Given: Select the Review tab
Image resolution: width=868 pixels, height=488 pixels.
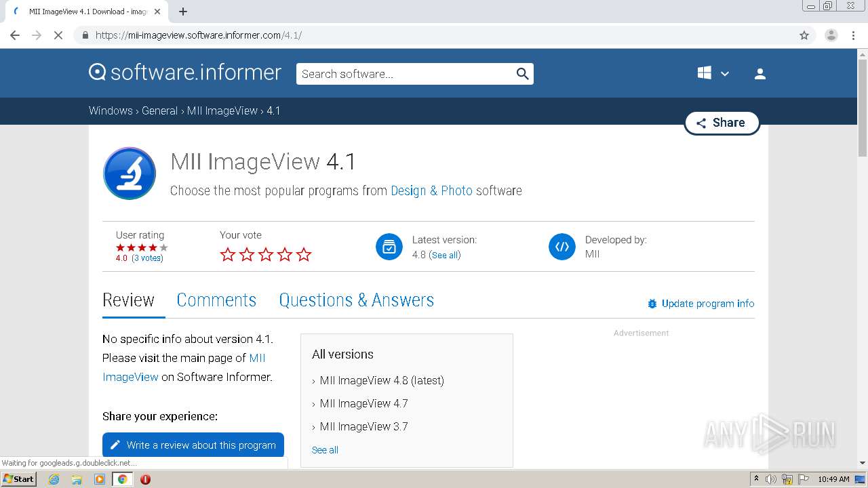Looking at the screenshot, I should (x=128, y=300).
